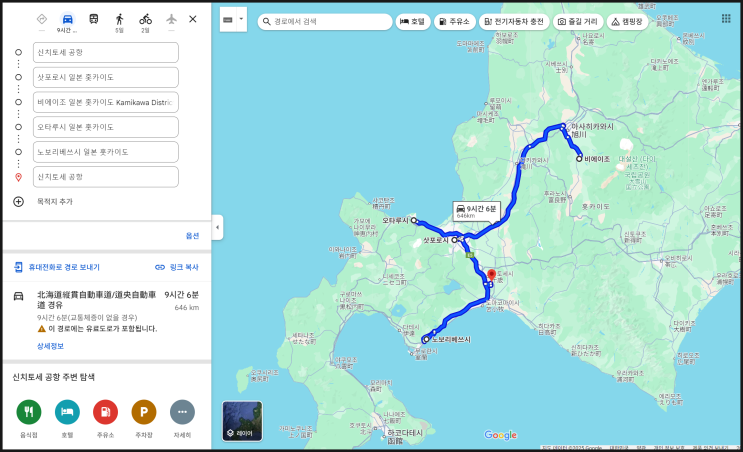Select the flight travel mode
The height and width of the screenshot is (452, 743).
(172, 19)
